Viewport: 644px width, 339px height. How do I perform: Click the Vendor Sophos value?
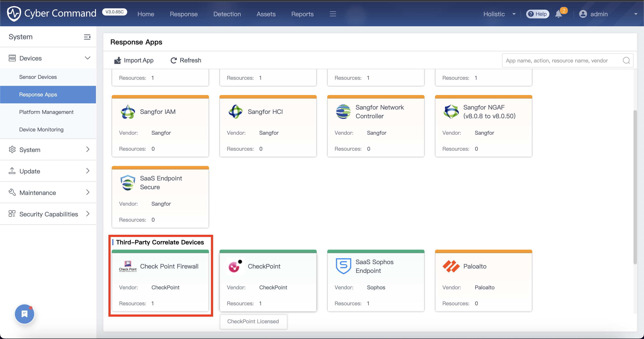click(x=376, y=287)
